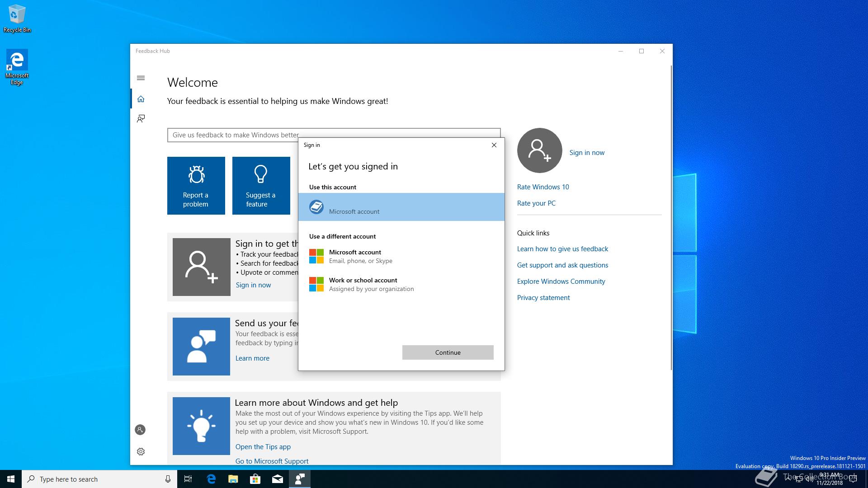Select the existing Microsoft account under Use this account

pyautogui.click(x=401, y=207)
